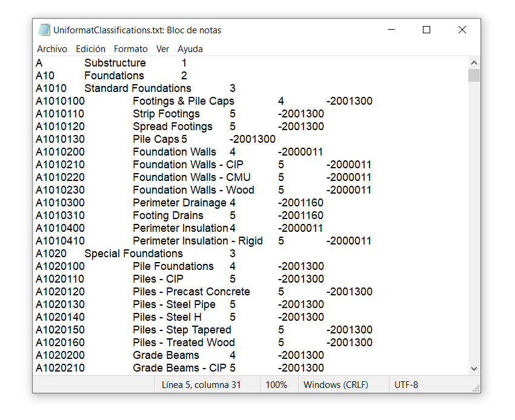The height and width of the screenshot is (420, 515).
Task: Click the UTF-8 encoding status entry
Action: coord(407,385)
